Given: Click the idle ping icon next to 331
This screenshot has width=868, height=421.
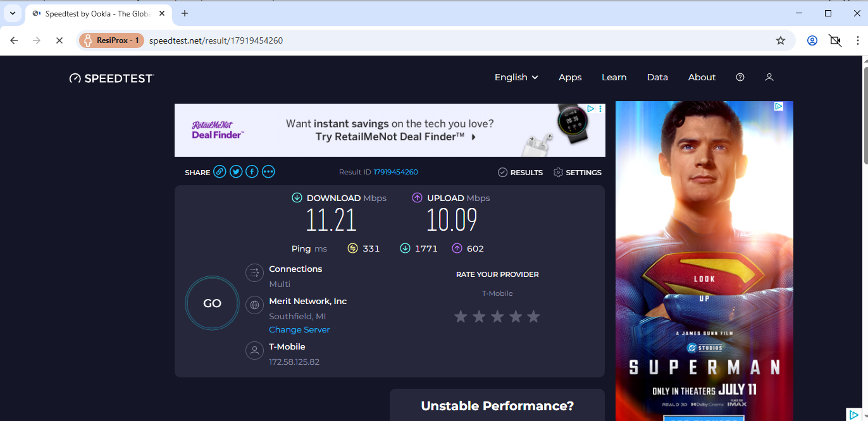Looking at the screenshot, I should coord(353,248).
